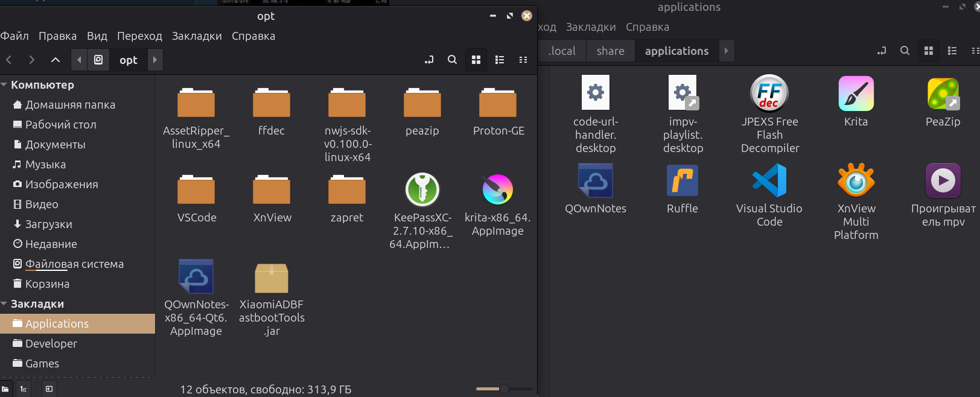Switch applications window to icon view
This screenshot has height=397, width=980.
(929, 51)
